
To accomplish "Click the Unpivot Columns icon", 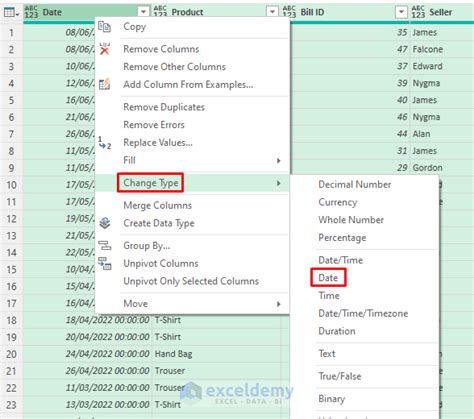I will pyautogui.click(x=105, y=263).
